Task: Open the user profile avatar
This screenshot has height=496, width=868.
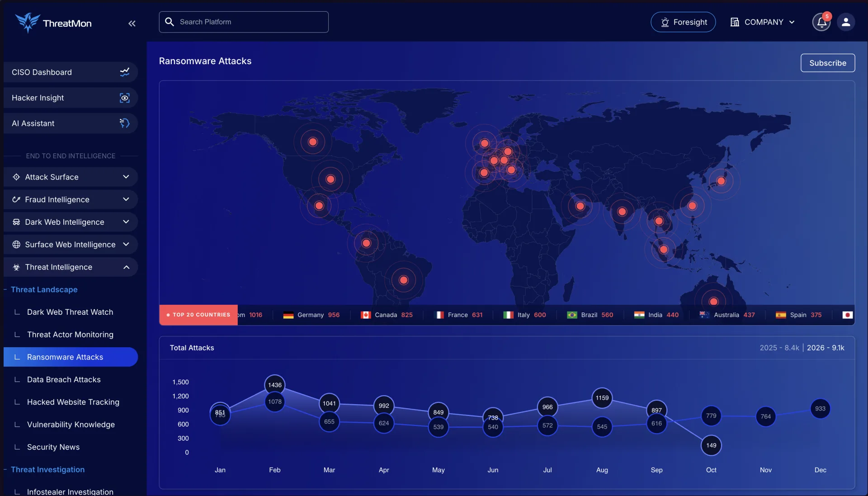Action: [x=846, y=22]
